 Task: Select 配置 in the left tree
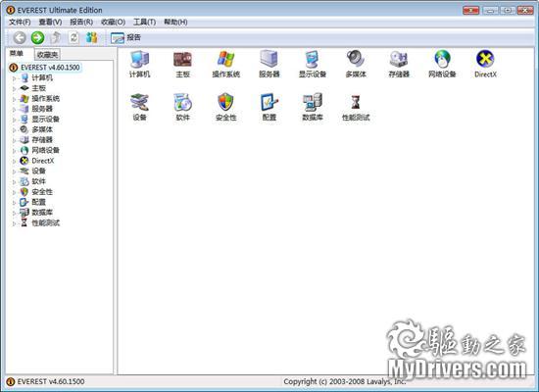[x=38, y=202]
